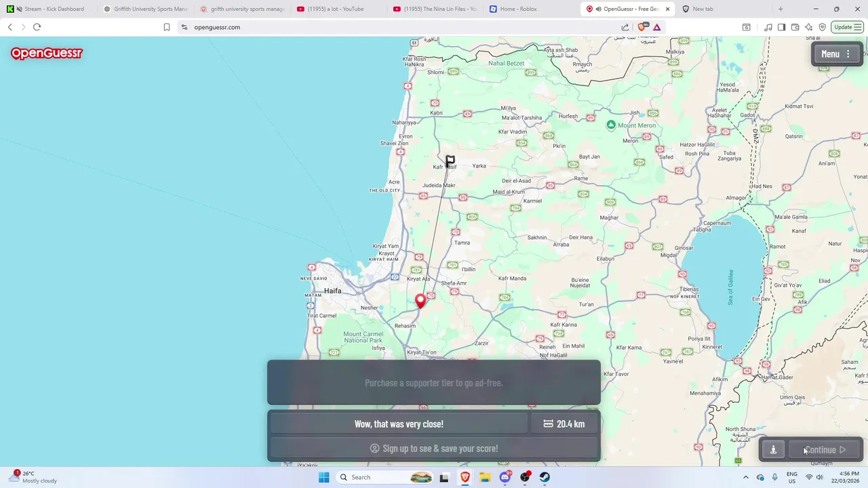Screen dimensions: 868x488
Task: Open Windows Start menu
Action: pyautogui.click(x=323, y=477)
